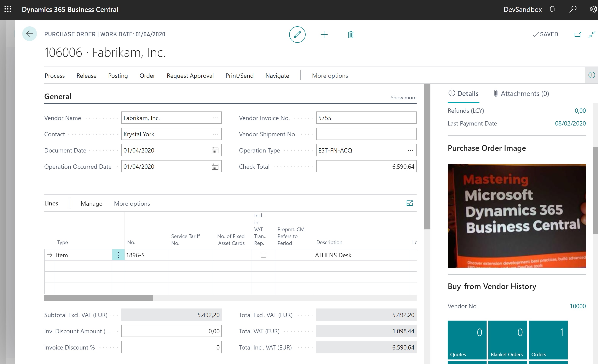Open the Release menu
Viewport: 598px width, 364px height.
click(x=86, y=76)
